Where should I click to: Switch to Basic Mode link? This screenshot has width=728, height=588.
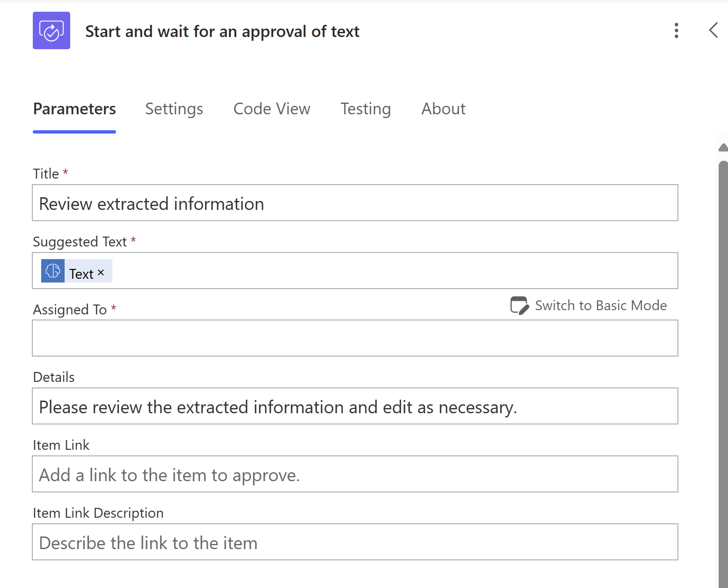(x=601, y=305)
